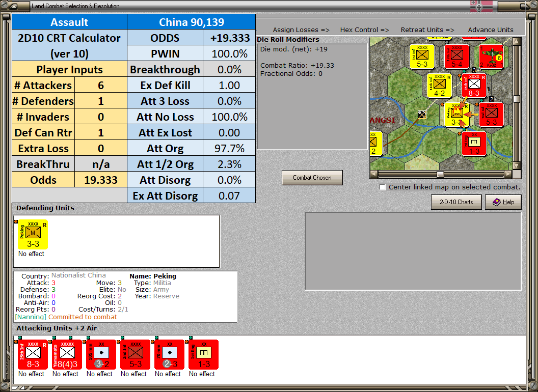Click the map horizontal scrollbar left arrow

pos(374,174)
